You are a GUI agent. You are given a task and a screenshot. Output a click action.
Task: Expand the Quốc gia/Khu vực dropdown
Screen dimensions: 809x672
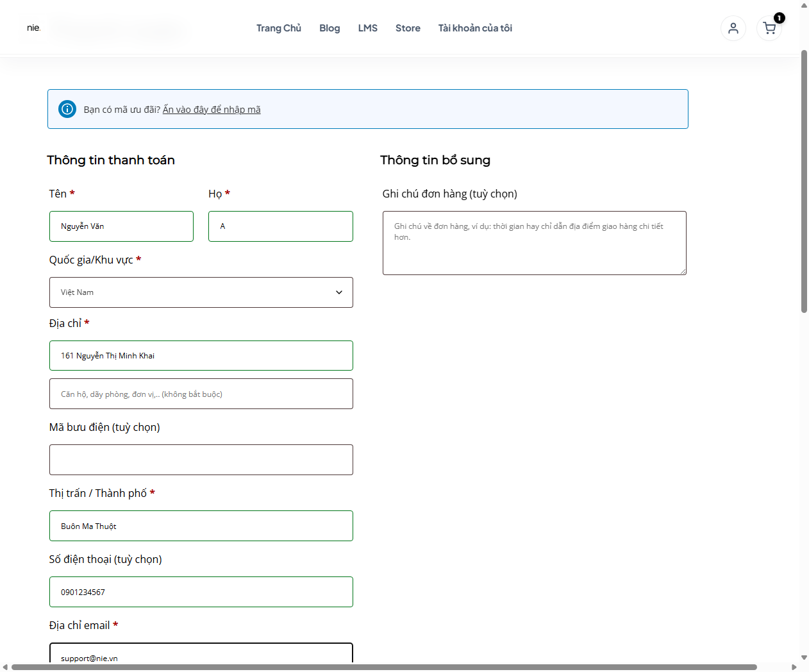201,292
